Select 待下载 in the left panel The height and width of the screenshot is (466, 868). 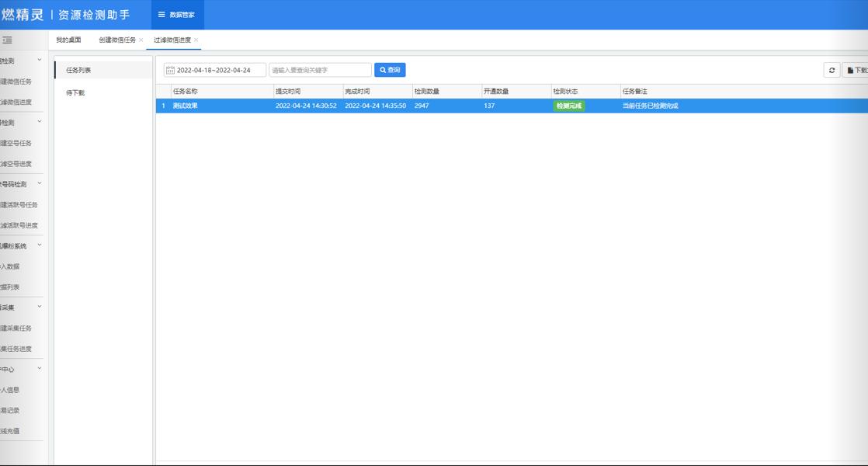point(75,93)
